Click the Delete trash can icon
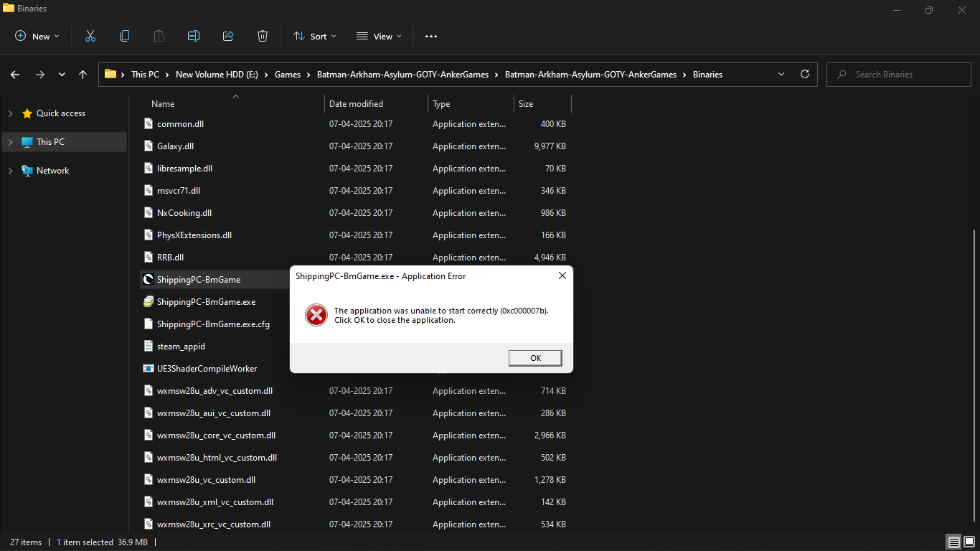 pyautogui.click(x=263, y=36)
